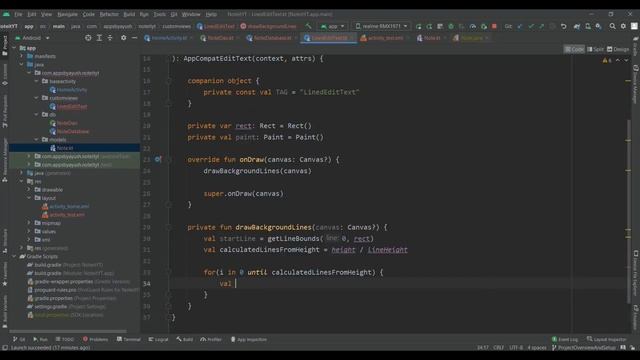The height and width of the screenshot is (360, 640).
Task: Open the Event Log
Action: (565, 339)
